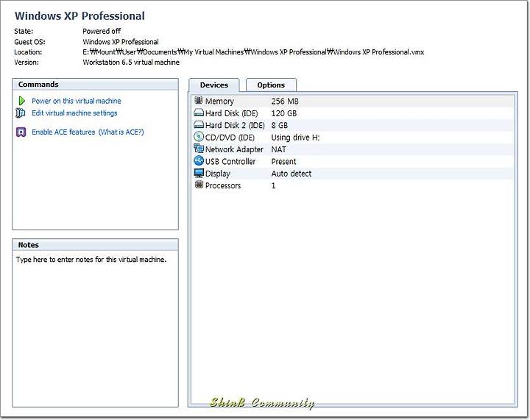Click the green Power on play icon
The image size is (530, 420).
(21, 101)
